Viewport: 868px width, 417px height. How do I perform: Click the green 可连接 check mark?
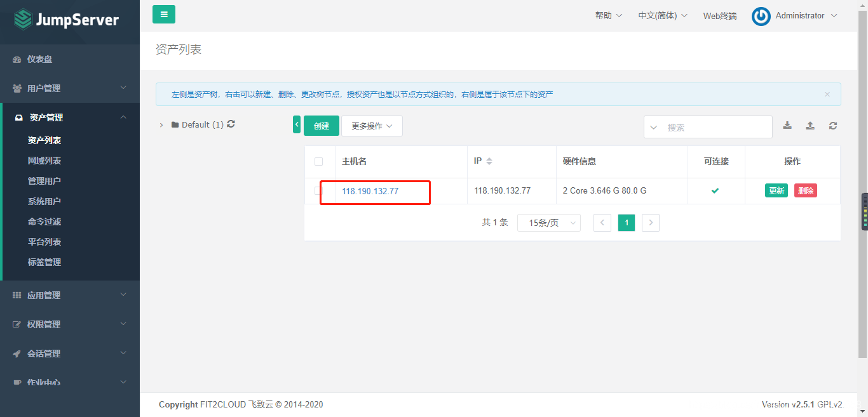715,190
